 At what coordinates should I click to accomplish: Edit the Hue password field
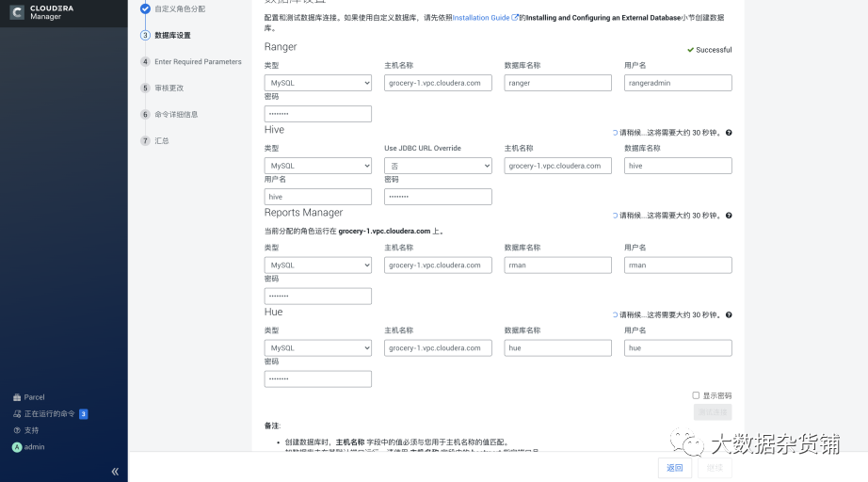318,379
